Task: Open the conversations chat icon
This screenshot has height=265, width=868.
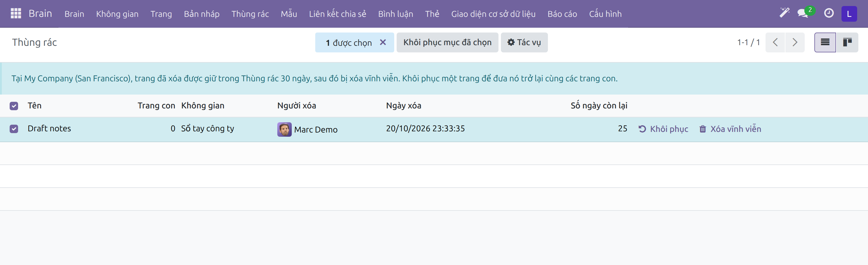Action: pos(804,13)
